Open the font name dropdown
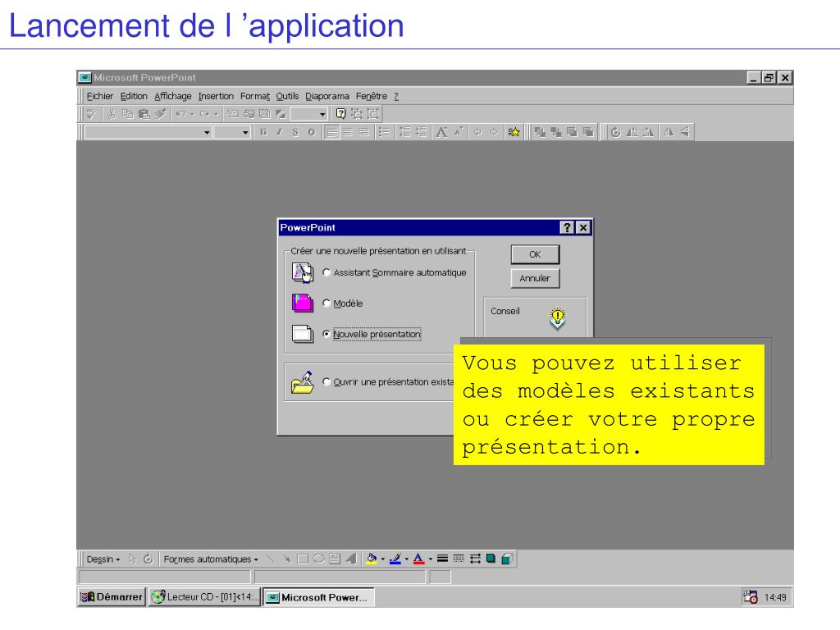Viewport: 840px width, 630px height. point(207,132)
